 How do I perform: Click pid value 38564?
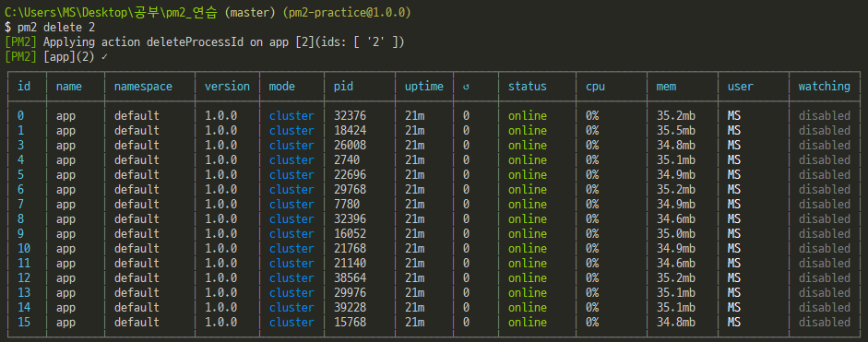point(350,277)
